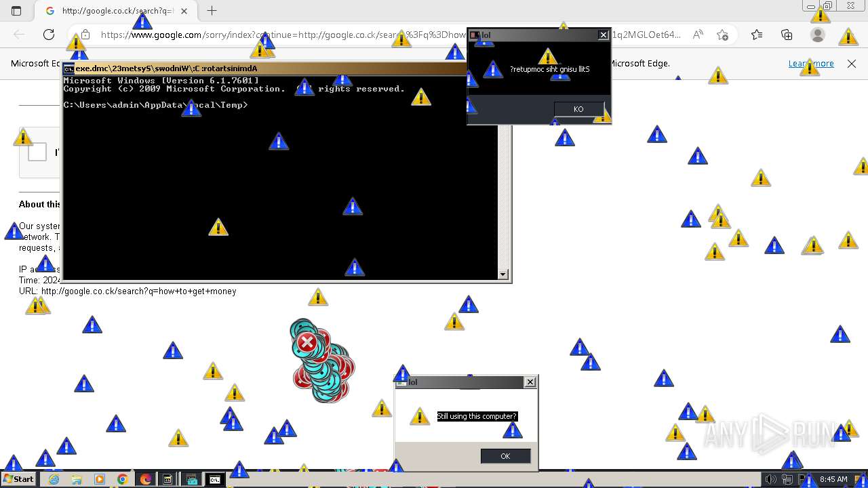The height and width of the screenshot is (488, 868).
Task: Close the black mirrored lol dialog
Action: click(x=603, y=35)
